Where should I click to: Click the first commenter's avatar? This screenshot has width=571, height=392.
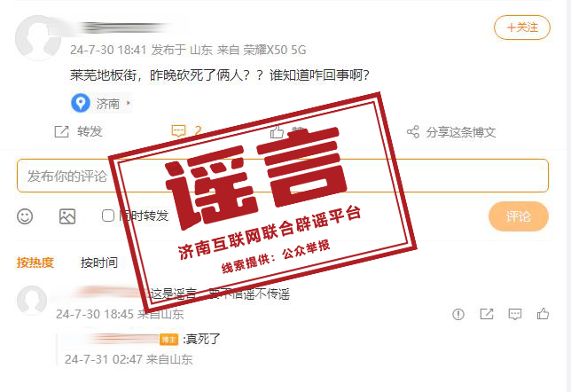pos(32,301)
